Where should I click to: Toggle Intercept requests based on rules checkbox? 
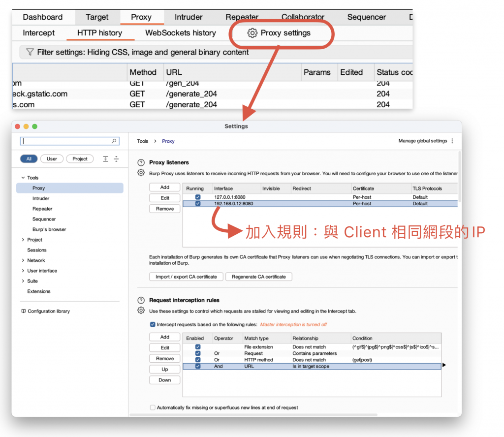[153, 324]
